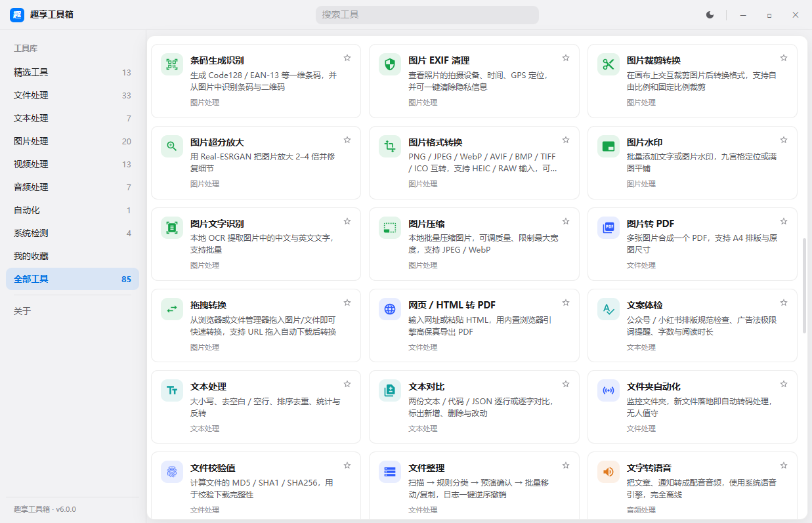Open the 图片格式转换 tool card
This screenshot has width=812, height=523.
click(474, 162)
